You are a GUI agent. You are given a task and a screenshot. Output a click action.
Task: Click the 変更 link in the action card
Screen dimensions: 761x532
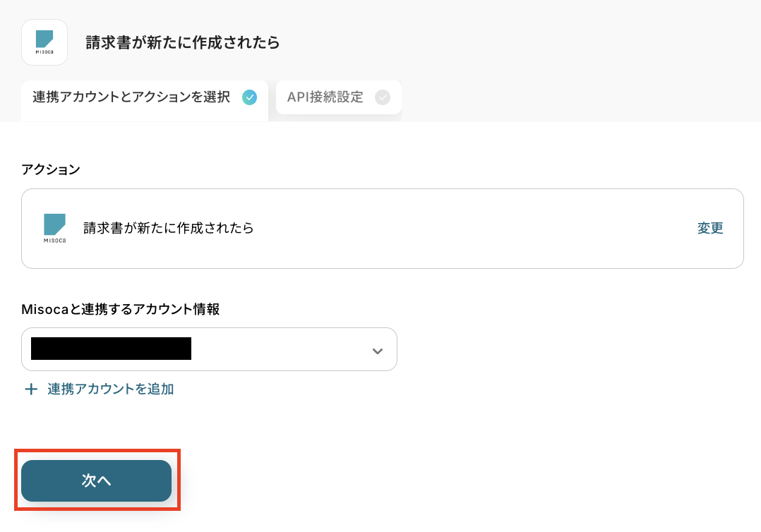click(710, 228)
